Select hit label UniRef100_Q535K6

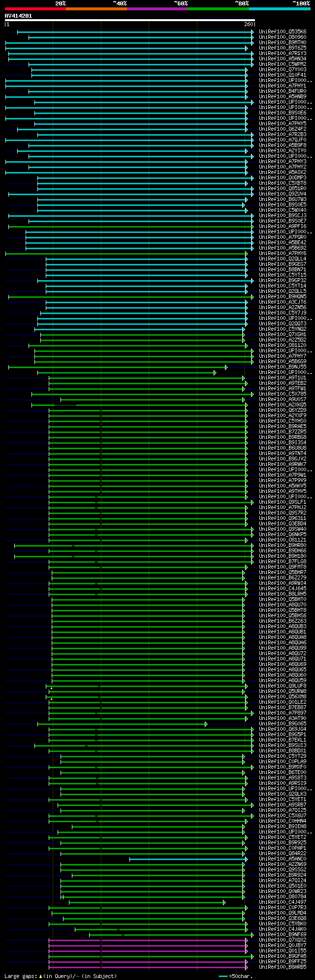pyautogui.click(x=283, y=32)
